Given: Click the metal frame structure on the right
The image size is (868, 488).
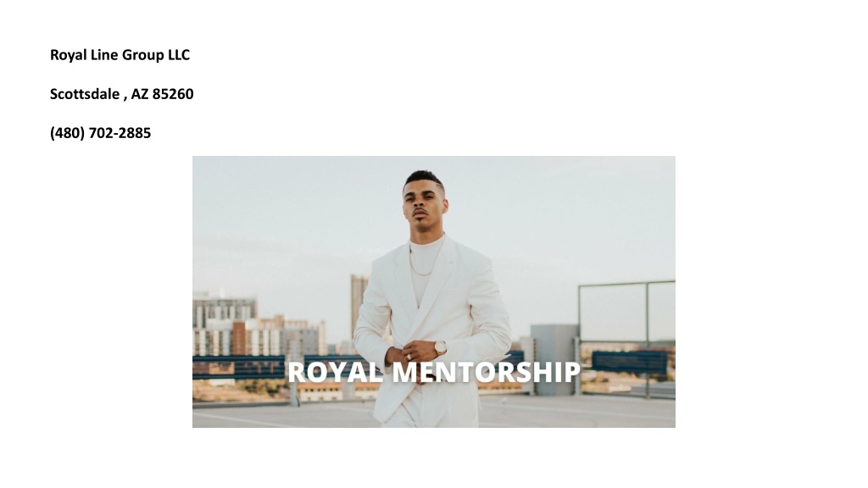Looking at the screenshot, I should click(626, 337).
